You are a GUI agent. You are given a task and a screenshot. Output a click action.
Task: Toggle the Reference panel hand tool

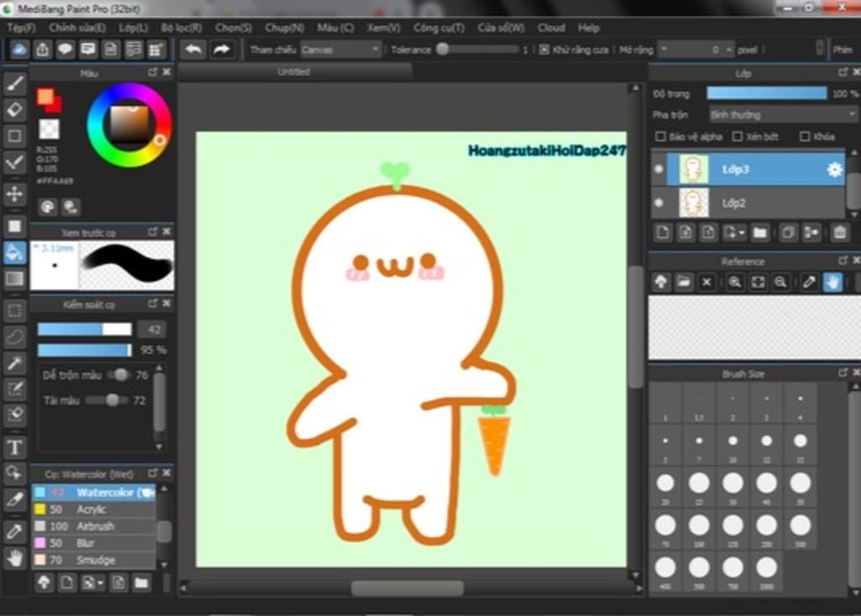pyautogui.click(x=832, y=282)
